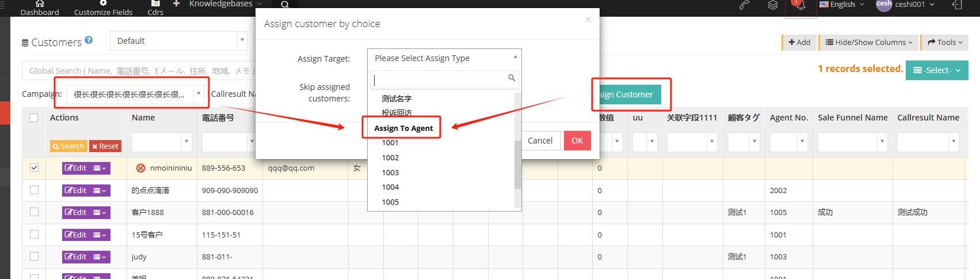Open row actions menu for judy

(x=100, y=257)
